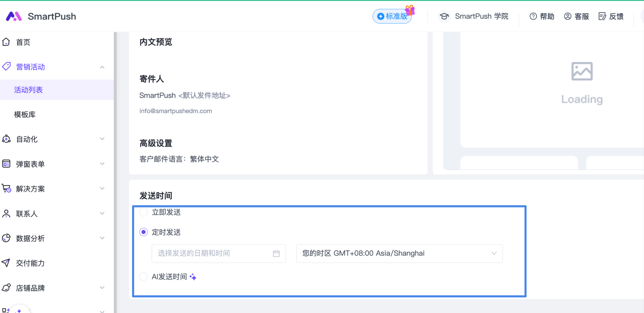Open the 帮助 help icon

coord(533,16)
